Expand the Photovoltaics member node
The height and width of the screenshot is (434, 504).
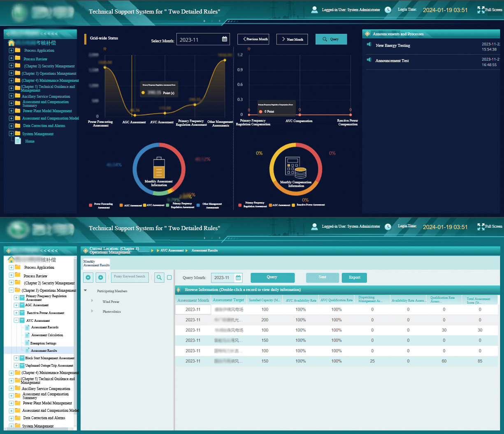tap(92, 311)
